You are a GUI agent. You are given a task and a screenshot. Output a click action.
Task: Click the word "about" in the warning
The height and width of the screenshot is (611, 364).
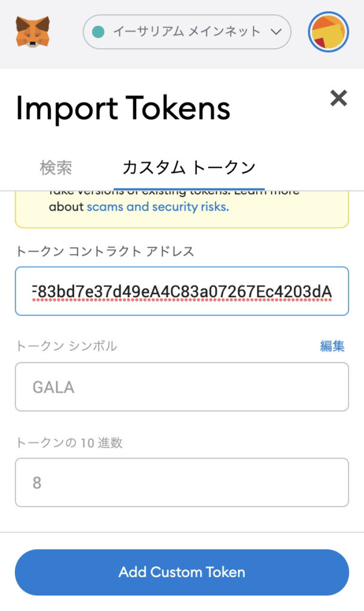[x=66, y=206]
